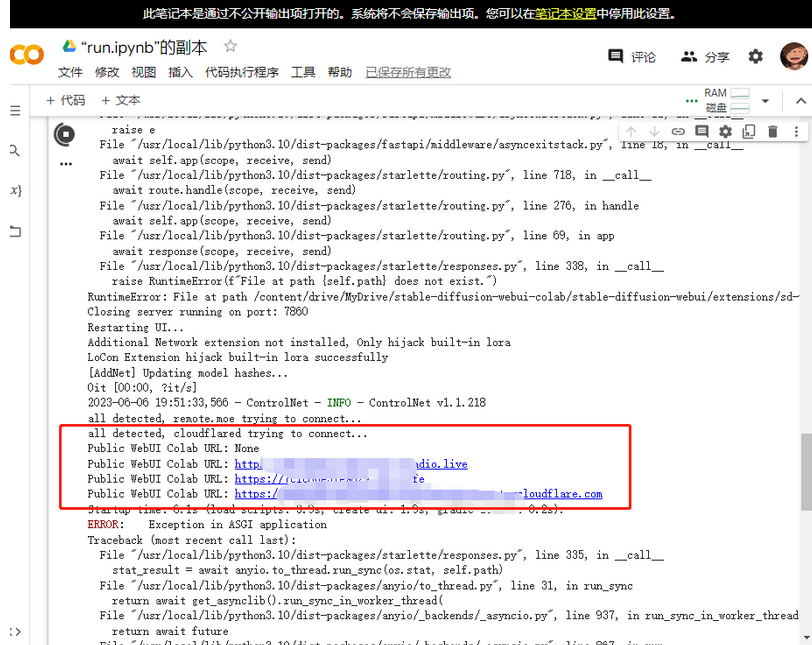Viewport: 812px width, 645px height.
Task: Click the 已保存所有更改 link
Action: (x=408, y=72)
